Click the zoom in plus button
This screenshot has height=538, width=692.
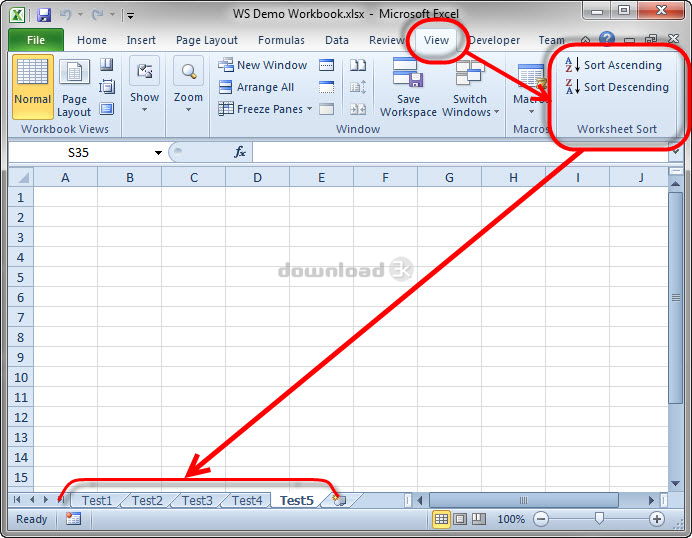[x=657, y=519]
